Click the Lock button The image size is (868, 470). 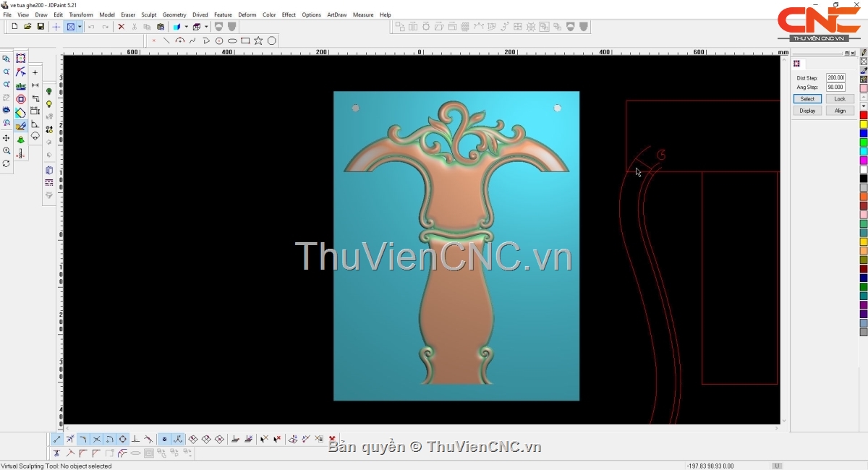(x=840, y=98)
